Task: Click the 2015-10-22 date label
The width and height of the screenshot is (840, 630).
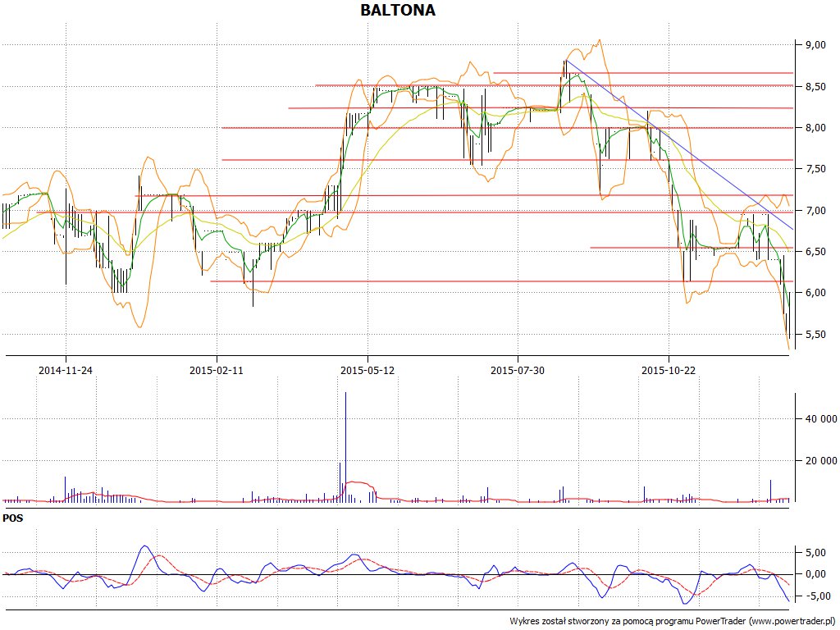Action: pos(669,370)
